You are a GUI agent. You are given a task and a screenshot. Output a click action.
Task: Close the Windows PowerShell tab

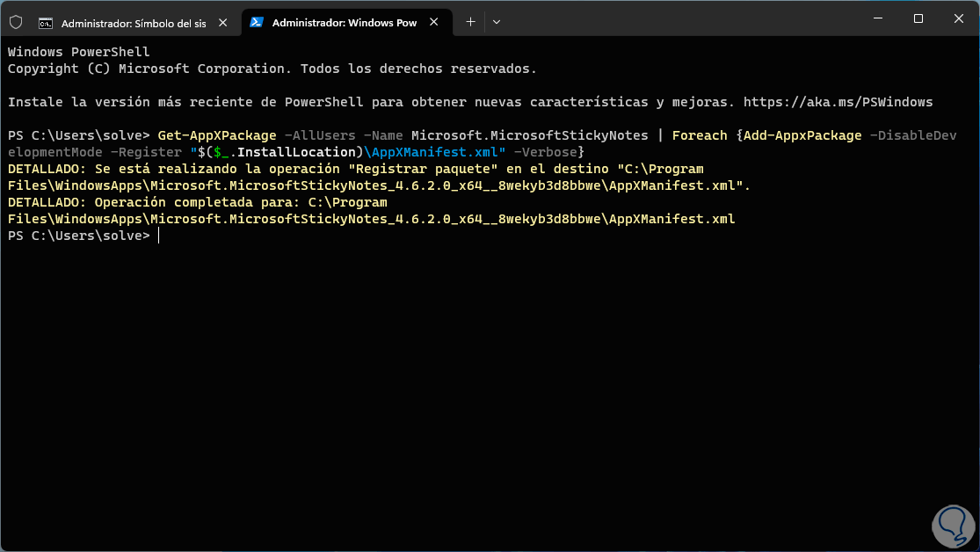434,22
